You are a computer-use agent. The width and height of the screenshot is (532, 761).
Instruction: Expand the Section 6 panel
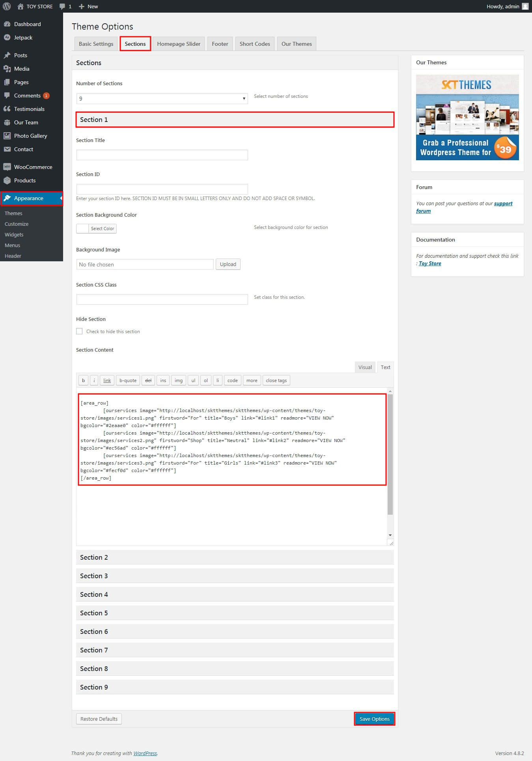[235, 632]
